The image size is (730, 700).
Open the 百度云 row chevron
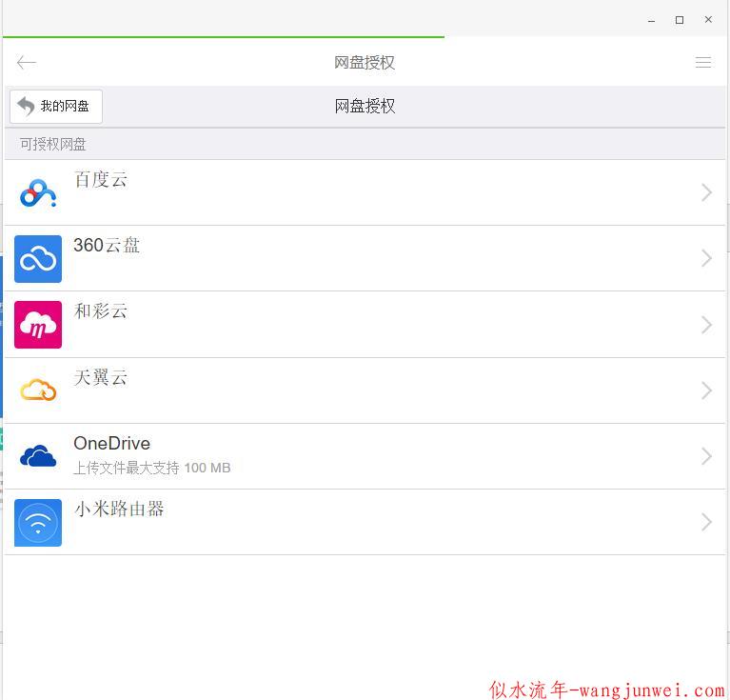pyautogui.click(x=706, y=192)
